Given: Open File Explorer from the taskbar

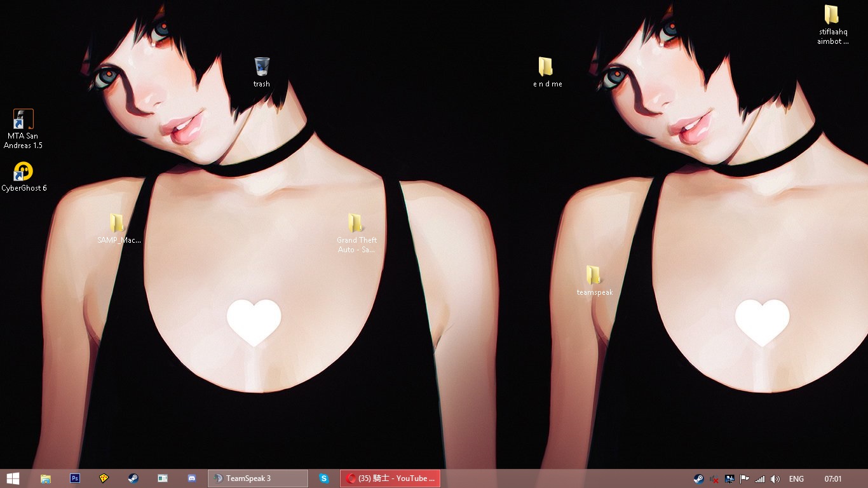Looking at the screenshot, I should coord(46,478).
